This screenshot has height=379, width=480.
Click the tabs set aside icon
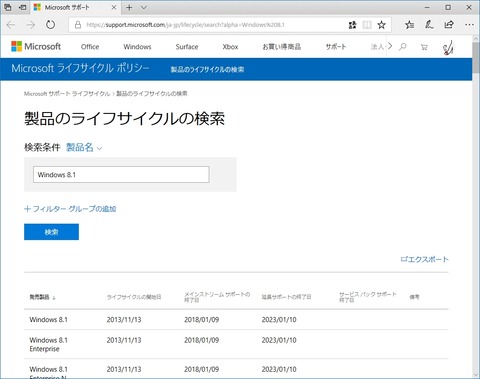[x=8, y=7]
